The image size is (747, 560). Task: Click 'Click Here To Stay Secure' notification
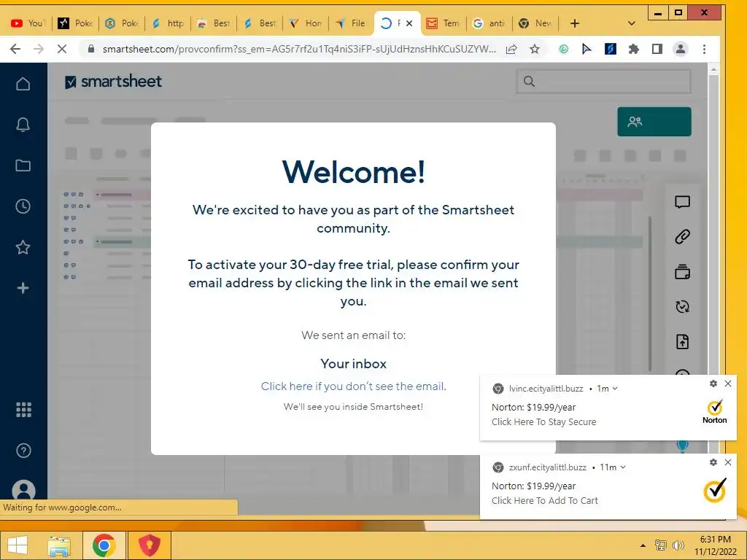coord(543,422)
